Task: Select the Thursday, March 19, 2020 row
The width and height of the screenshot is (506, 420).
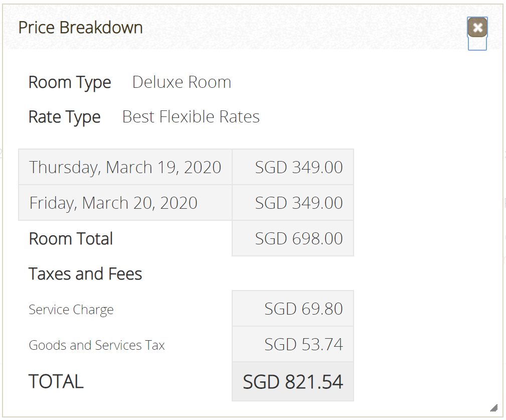Action: (186, 167)
